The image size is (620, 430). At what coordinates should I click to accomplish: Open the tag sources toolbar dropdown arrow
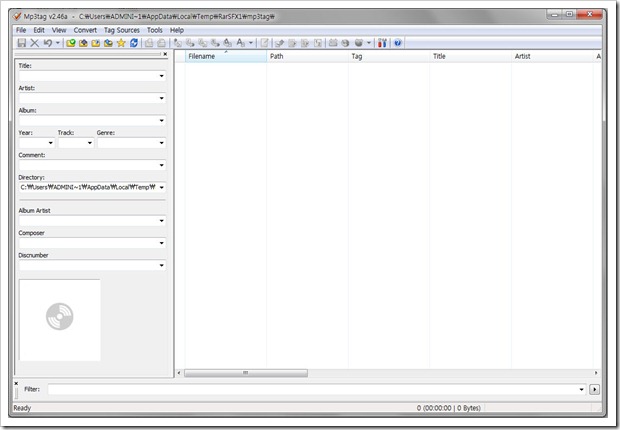[x=369, y=43]
